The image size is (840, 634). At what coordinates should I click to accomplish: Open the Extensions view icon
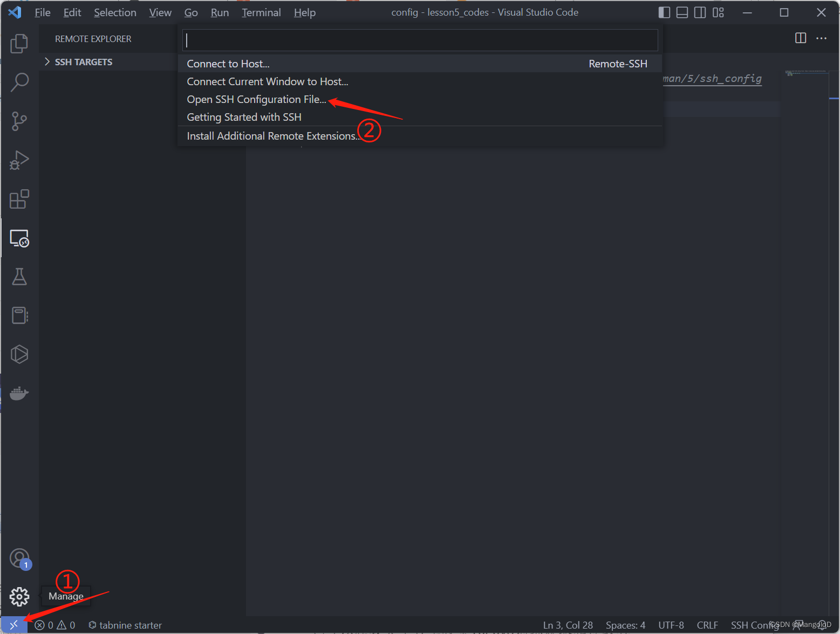(x=19, y=199)
